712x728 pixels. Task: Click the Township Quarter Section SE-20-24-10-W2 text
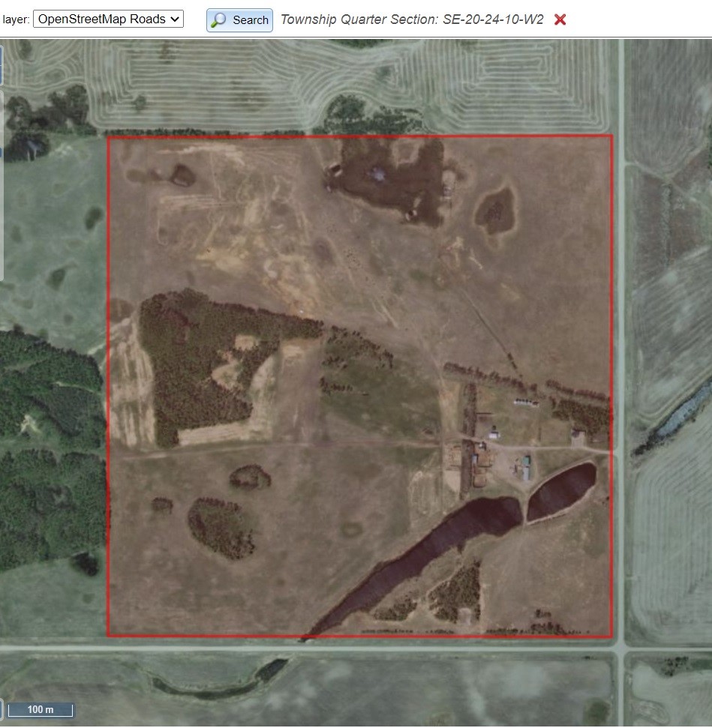point(412,19)
